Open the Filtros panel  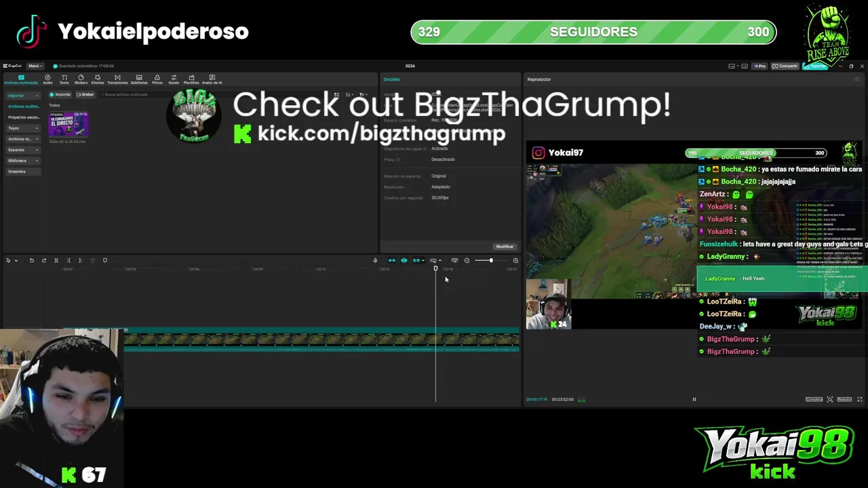tap(157, 79)
